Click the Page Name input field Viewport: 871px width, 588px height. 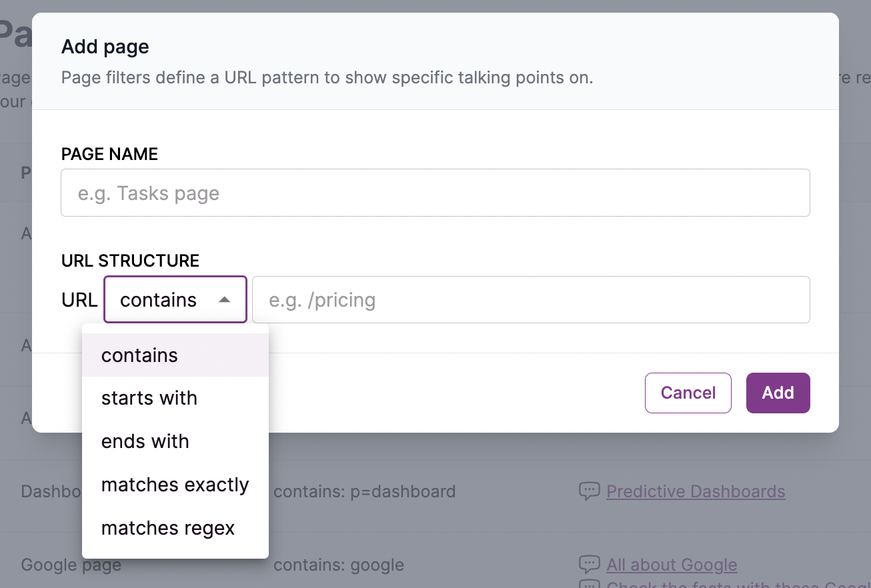[x=435, y=193]
